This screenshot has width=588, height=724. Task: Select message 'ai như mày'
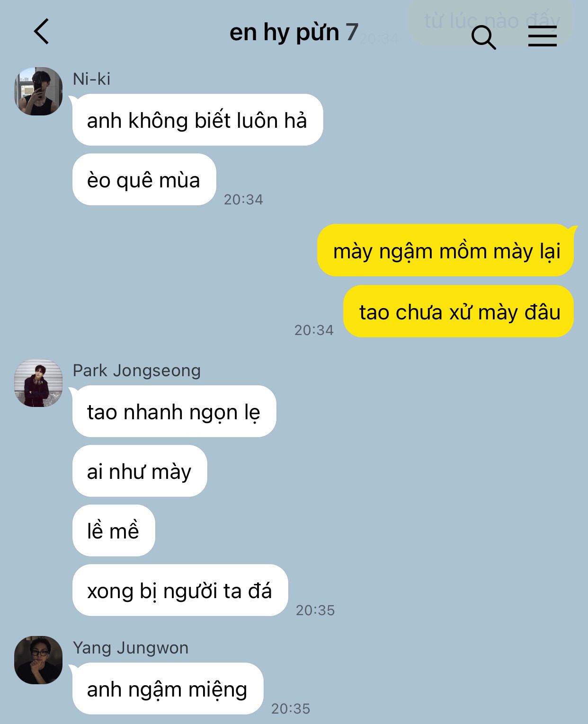coord(140,471)
